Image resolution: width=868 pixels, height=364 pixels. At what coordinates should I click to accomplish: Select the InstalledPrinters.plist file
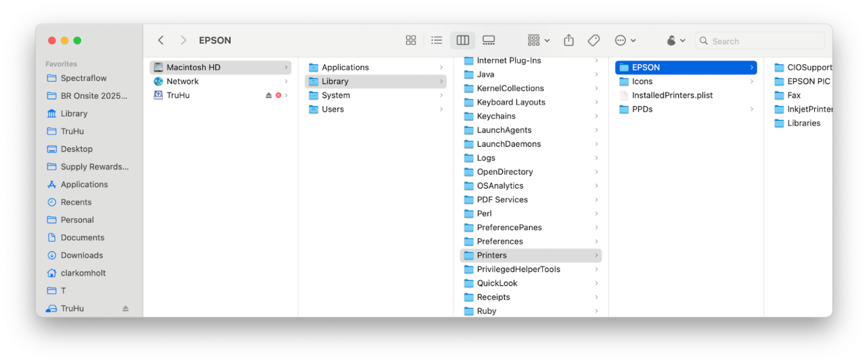[x=672, y=95]
